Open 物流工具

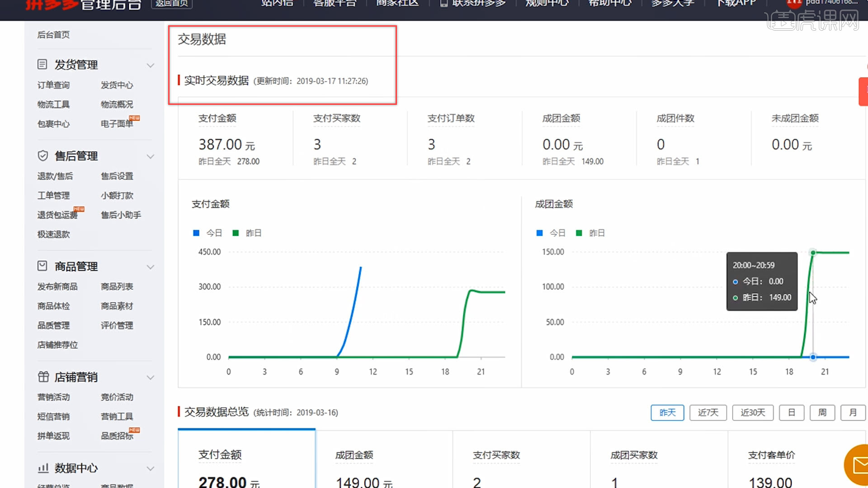[x=53, y=104]
